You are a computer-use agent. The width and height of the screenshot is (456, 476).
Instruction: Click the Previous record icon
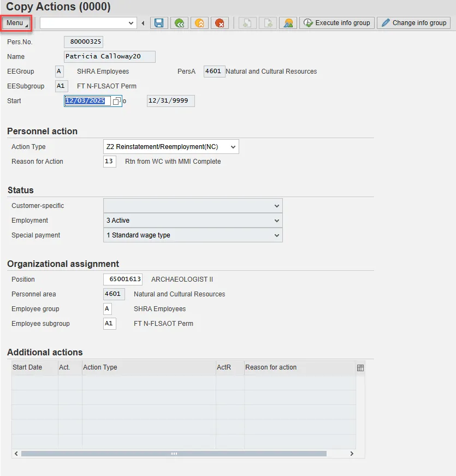click(x=247, y=23)
